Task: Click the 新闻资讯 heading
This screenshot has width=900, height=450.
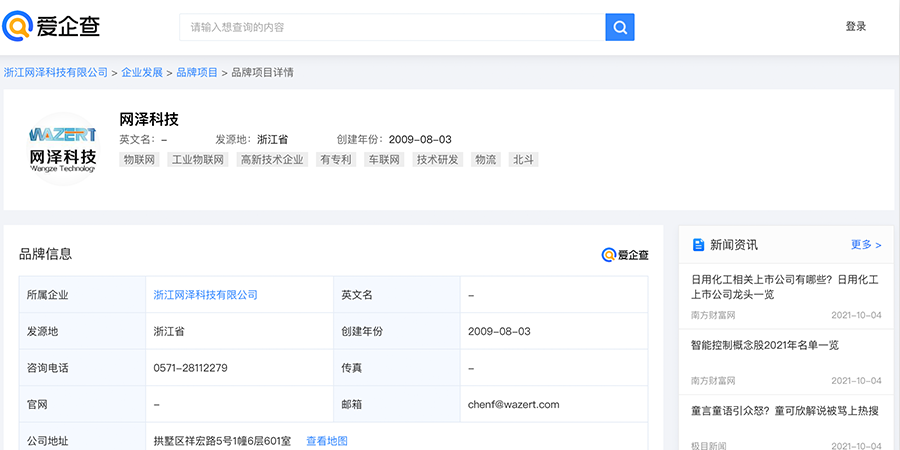Action: 734,245
